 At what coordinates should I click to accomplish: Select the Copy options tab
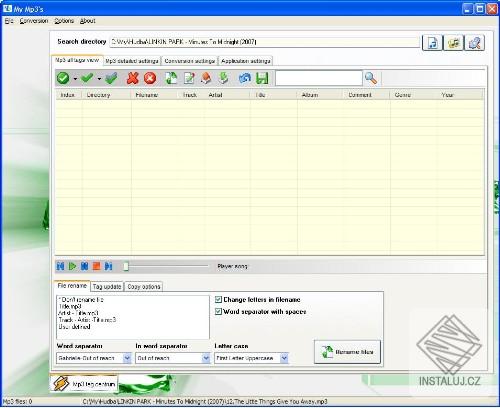pyautogui.click(x=144, y=286)
